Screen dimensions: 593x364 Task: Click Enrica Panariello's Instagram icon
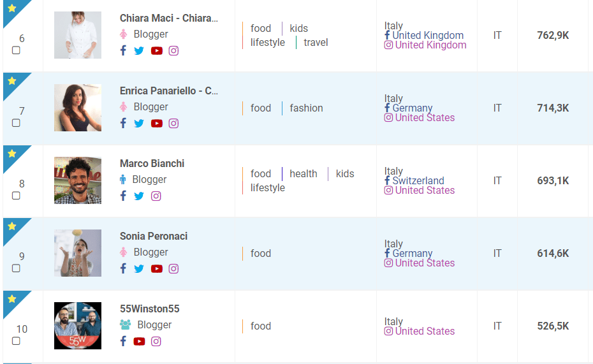[173, 123]
